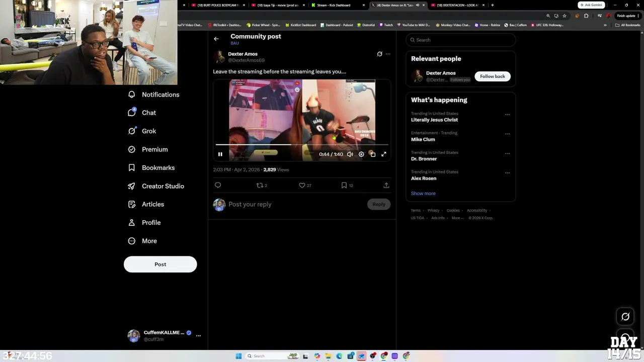Open Articles in the sidebar

click(146, 204)
